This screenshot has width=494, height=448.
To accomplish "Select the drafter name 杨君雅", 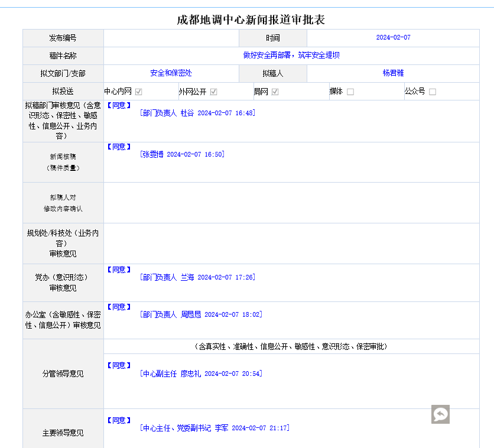I will point(393,73).
